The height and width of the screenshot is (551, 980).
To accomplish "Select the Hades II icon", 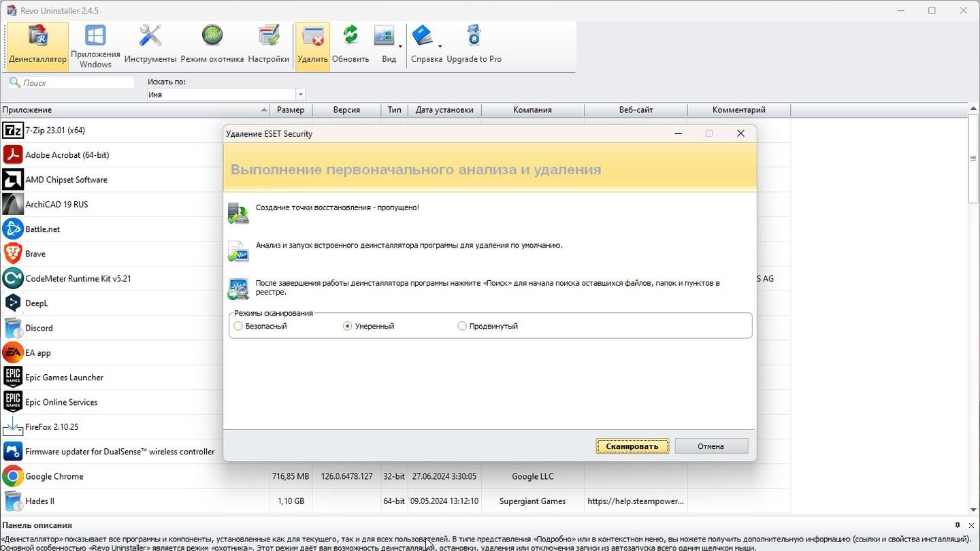I will 12,501.
